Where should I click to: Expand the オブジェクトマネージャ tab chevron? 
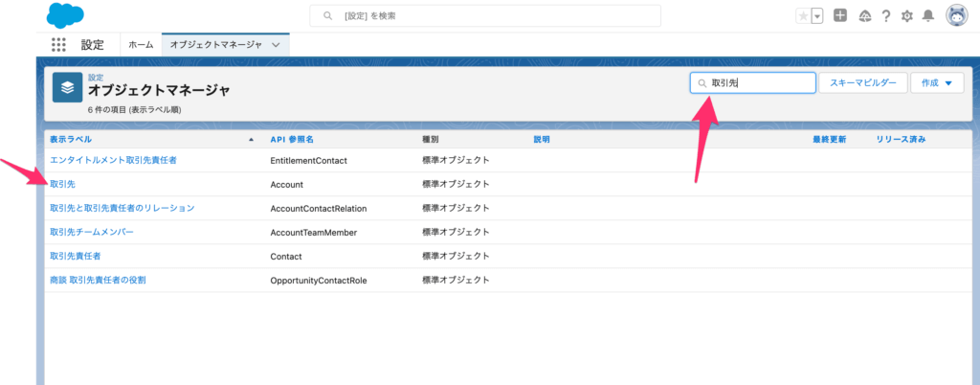[x=277, y=45]
